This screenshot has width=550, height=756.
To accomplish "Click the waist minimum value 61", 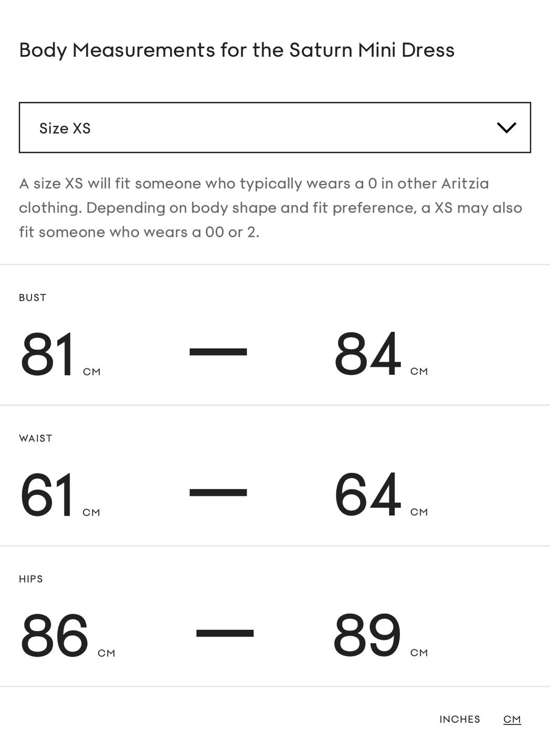I will [x=47, y=495].
